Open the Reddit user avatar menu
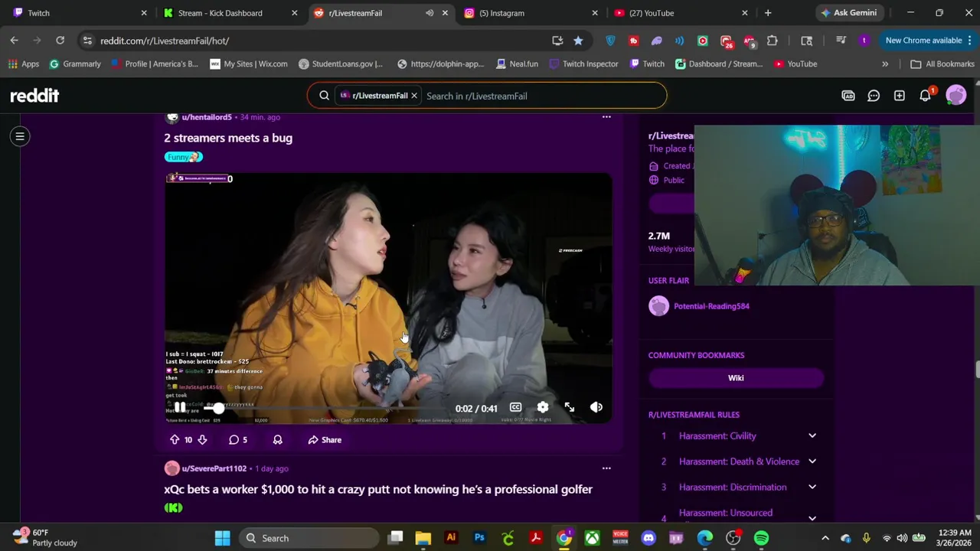 (x=956, y=96)
